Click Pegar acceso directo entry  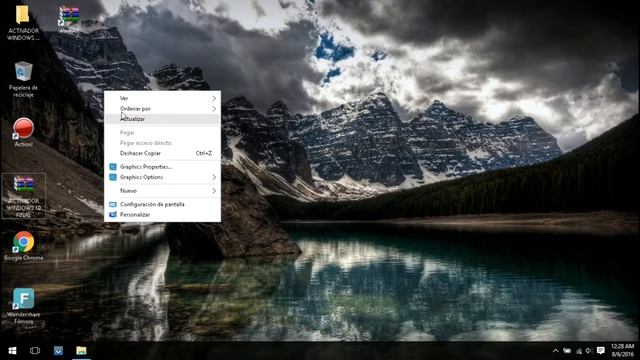pyautogui.click(x=162, y=143)
